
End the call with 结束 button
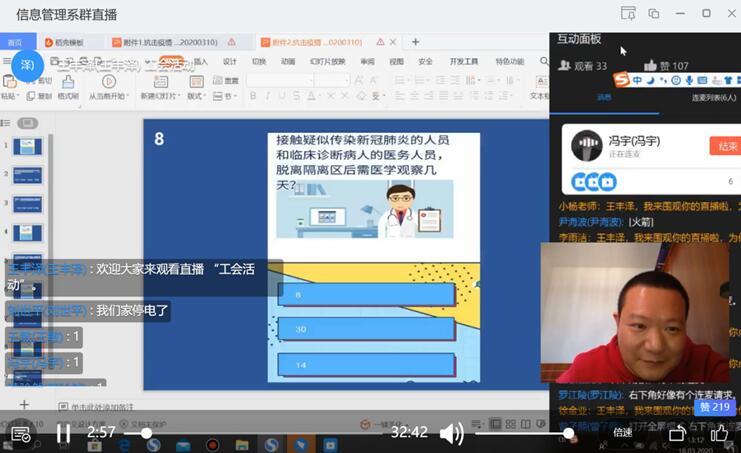[725, 146]
